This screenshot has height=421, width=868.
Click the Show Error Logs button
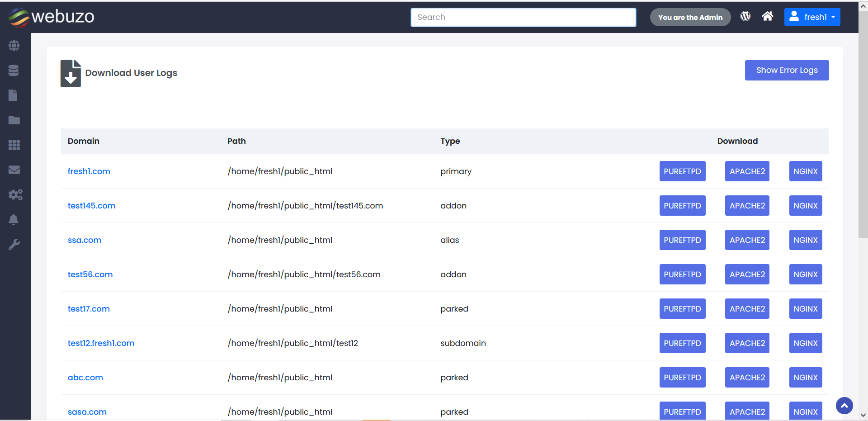click(787, 70)
